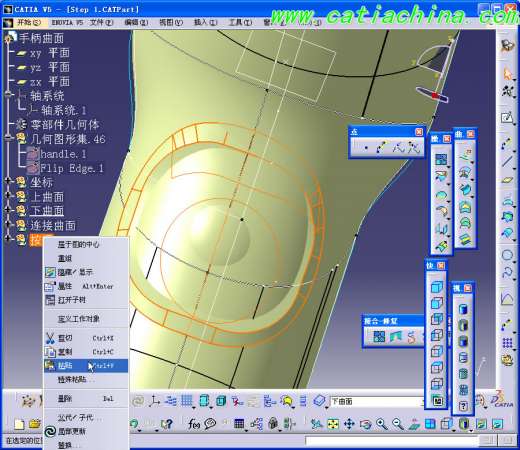Click the Sketch icon in right toolbar
The image size is (520, 450).
tap(507, 117)
